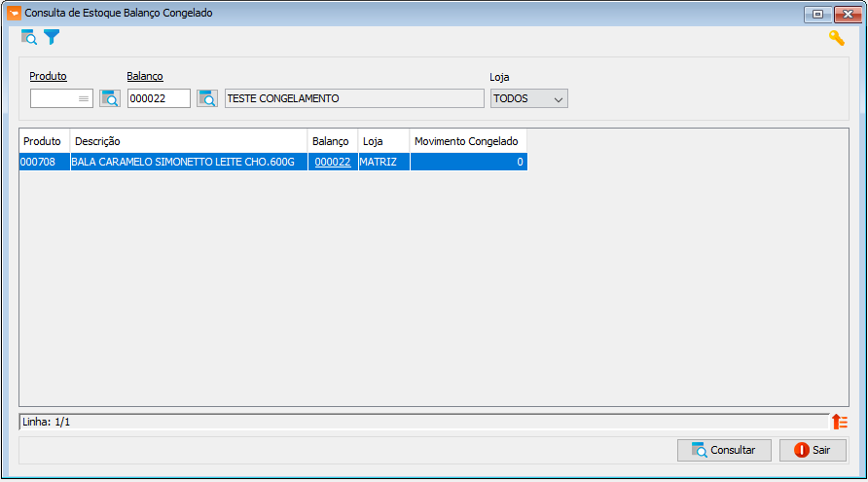
Task: Open balance lookup beside Balanço field
Action: [207, 98]
